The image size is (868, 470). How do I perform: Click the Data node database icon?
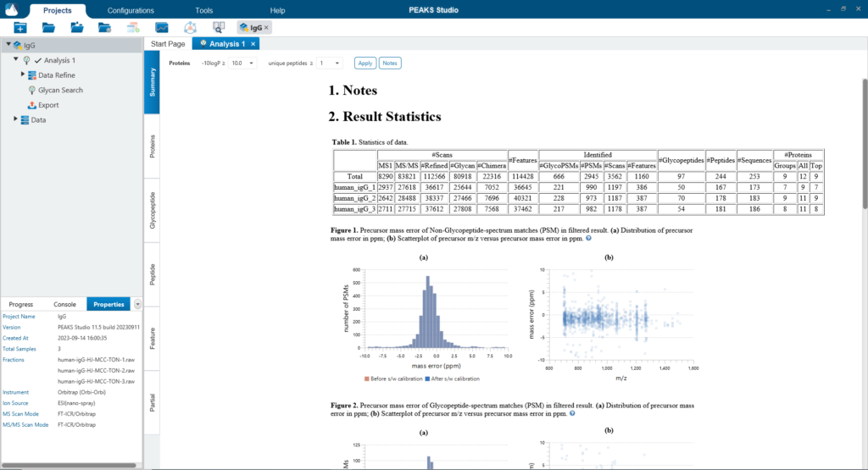pyautogui.click(x=25, y=120)
